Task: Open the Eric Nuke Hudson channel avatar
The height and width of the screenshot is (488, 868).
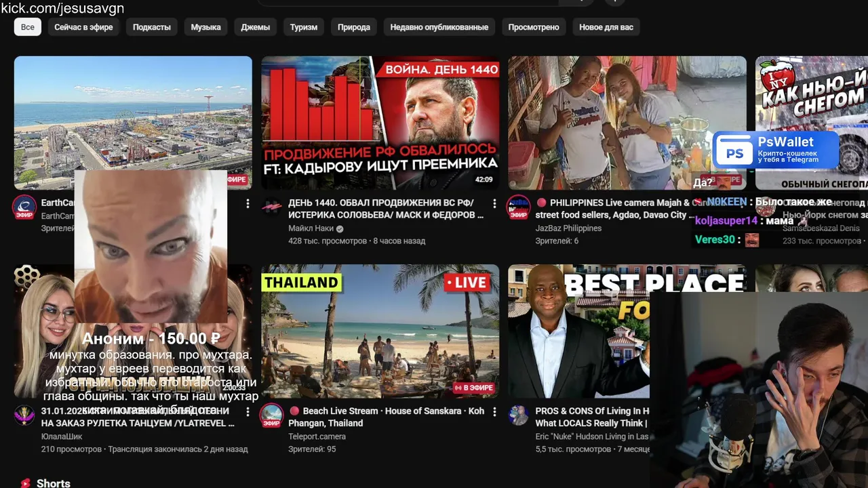Action: [x=519, y=415]
